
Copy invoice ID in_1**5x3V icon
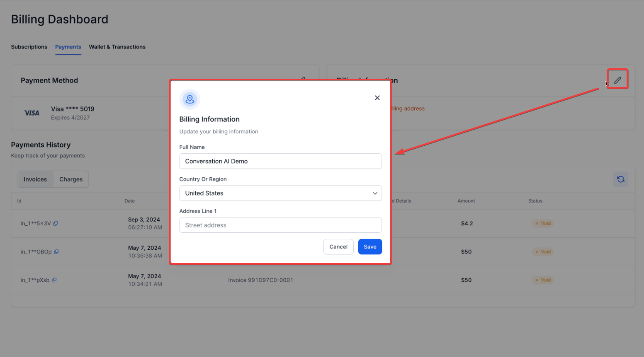(56, 223)
